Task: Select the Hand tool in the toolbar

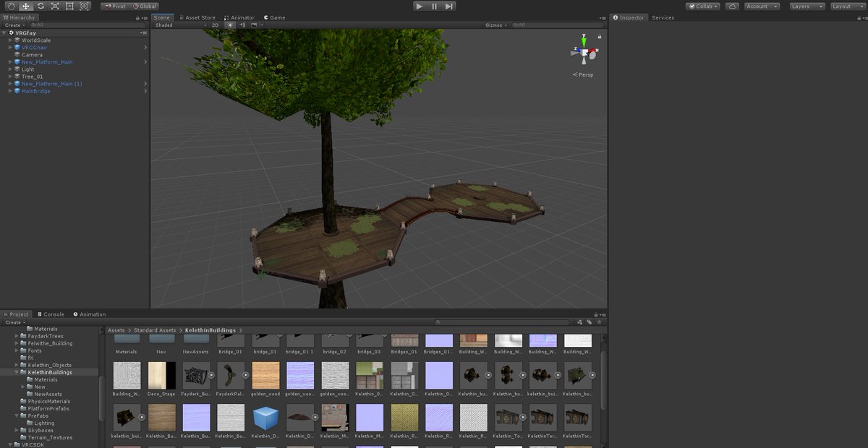Action: 10,6
